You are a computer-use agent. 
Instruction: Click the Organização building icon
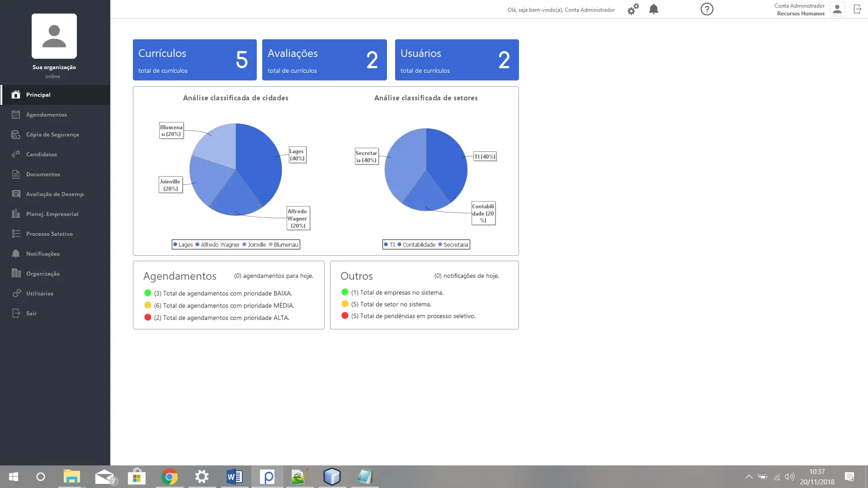(16, 273)
